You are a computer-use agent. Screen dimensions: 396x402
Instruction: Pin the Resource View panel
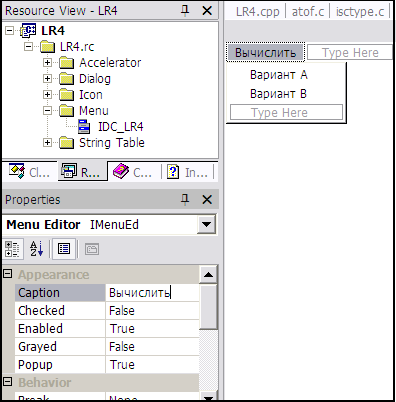point(185,11)
